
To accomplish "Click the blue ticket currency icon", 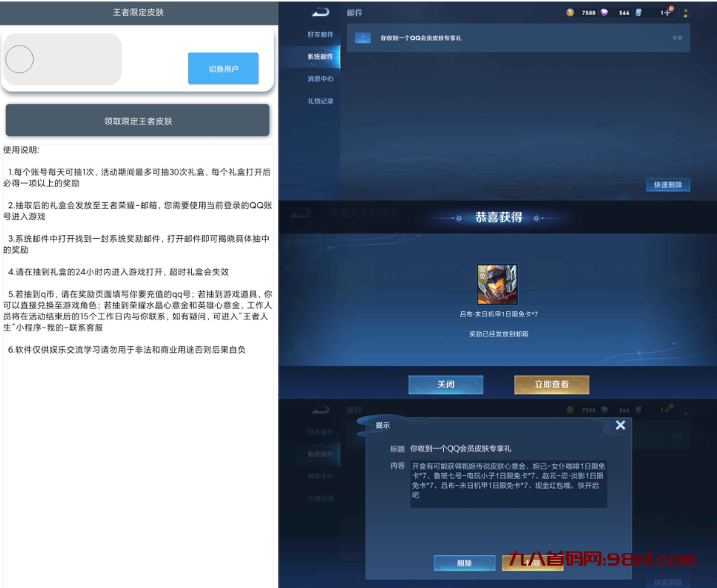I will pos(639,12).
